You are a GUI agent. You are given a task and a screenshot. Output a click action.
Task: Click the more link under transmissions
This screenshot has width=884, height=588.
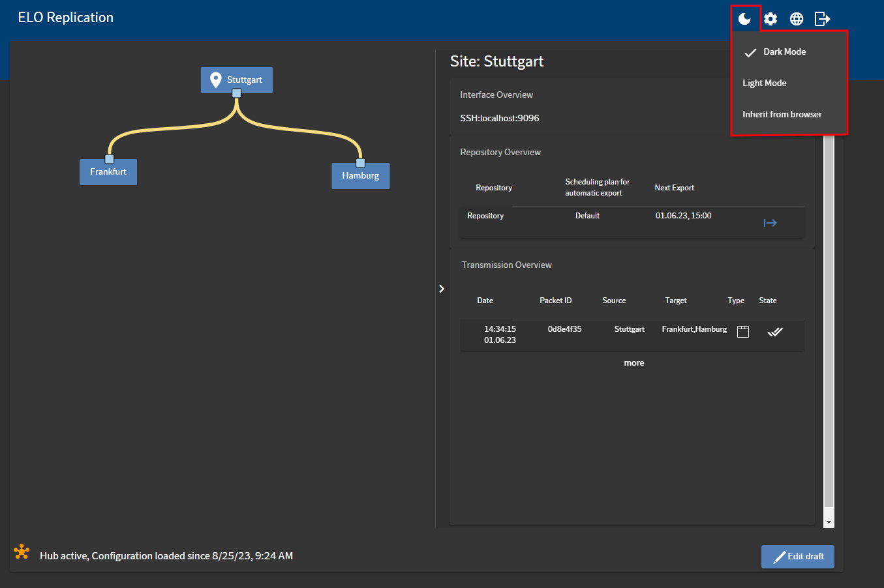tap(634, 363)
